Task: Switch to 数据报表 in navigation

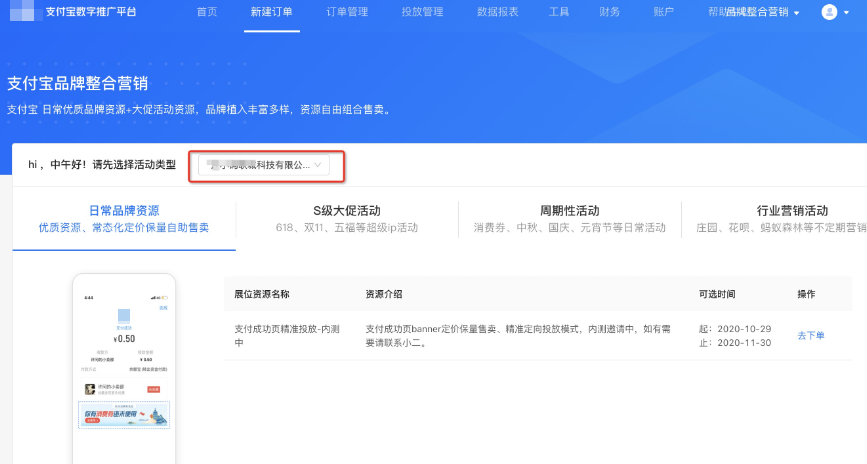Action: (498, 12)
